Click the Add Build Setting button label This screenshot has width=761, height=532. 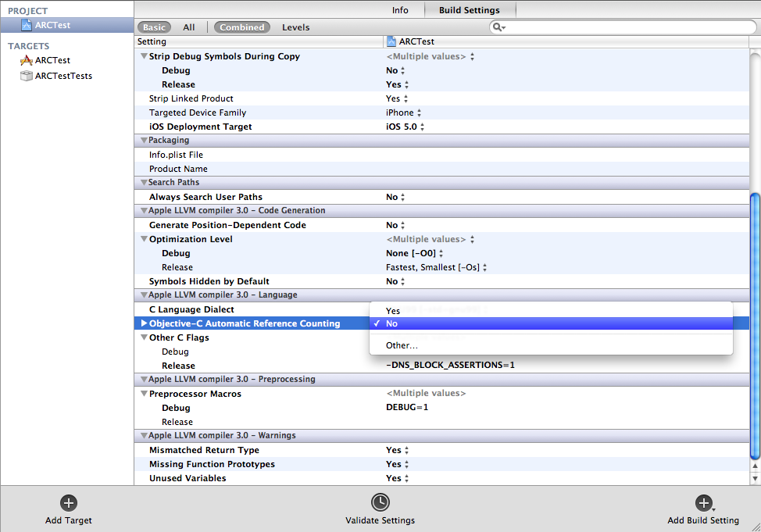coord(703,520)
